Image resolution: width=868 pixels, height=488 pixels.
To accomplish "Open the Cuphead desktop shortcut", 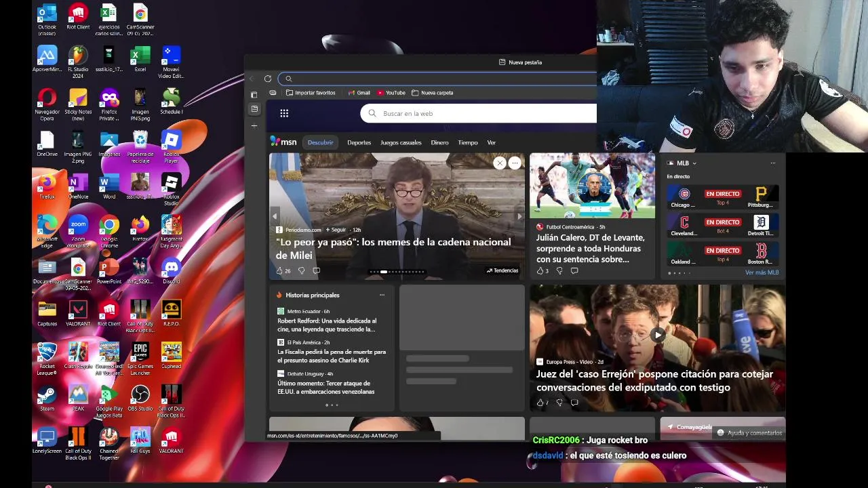I will point(171,356).
